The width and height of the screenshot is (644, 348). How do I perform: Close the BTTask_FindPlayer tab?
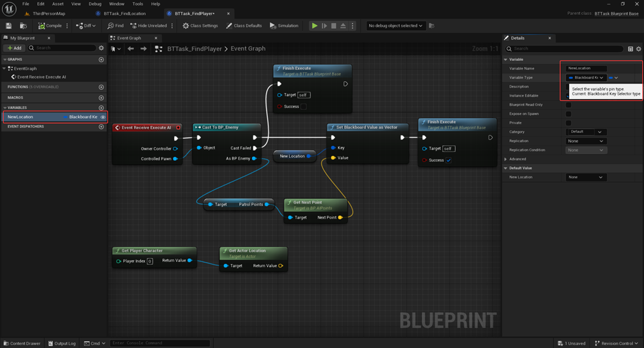[x=228, y=14]
